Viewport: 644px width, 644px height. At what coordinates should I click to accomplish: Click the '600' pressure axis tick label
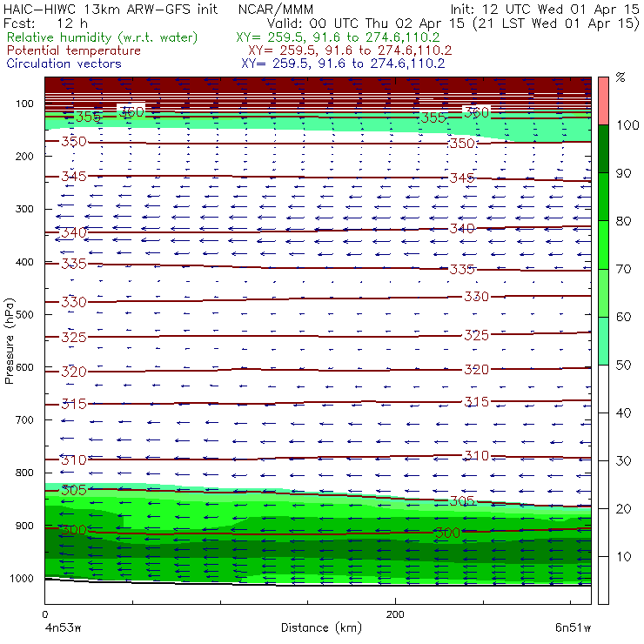point(24,367)
